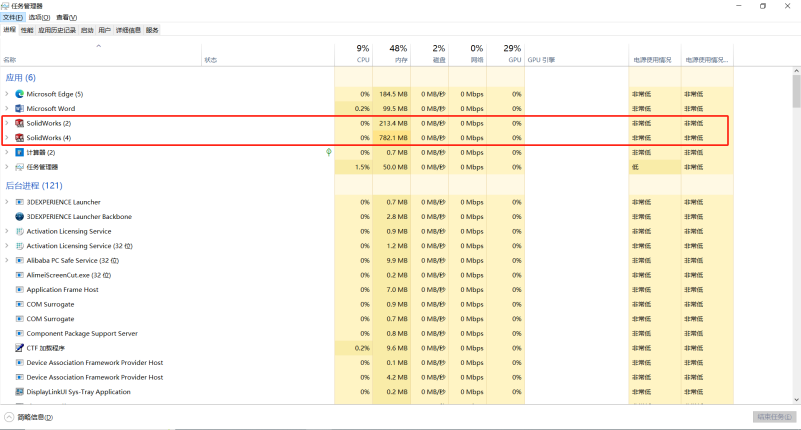Click the 3DEXPERIENCE Launcher Backbone globe icon
This screenshot has width=801, height=430.
pos(19,216)
